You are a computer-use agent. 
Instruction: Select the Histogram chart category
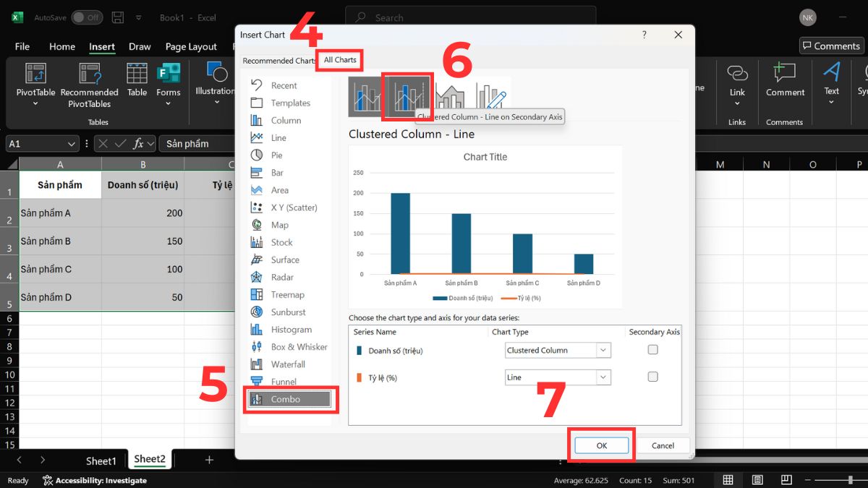tap(291, 329)
